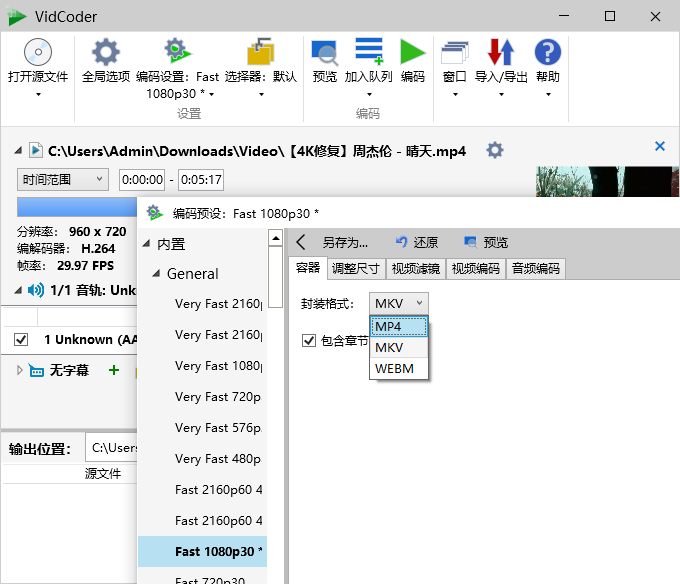Open dropdown arrow under 加入队列
This screenshot has width=680, height=584.
point(369,94)
